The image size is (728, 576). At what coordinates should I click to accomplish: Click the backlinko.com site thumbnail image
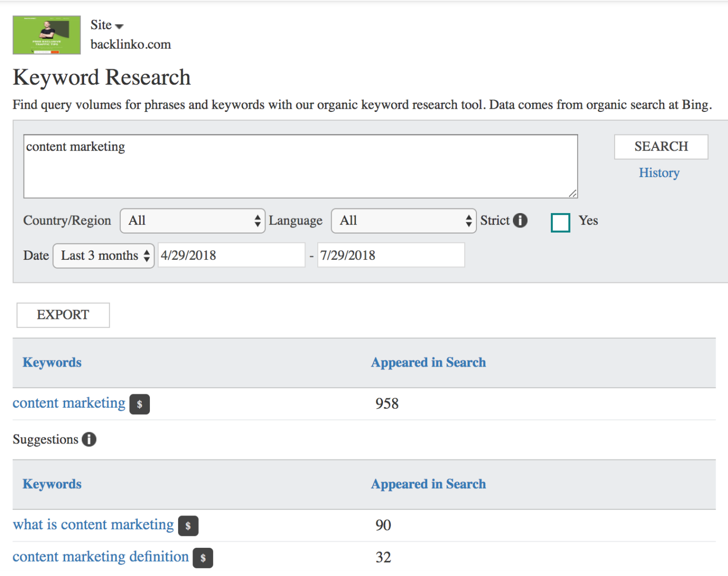click(x=46, y=34)
